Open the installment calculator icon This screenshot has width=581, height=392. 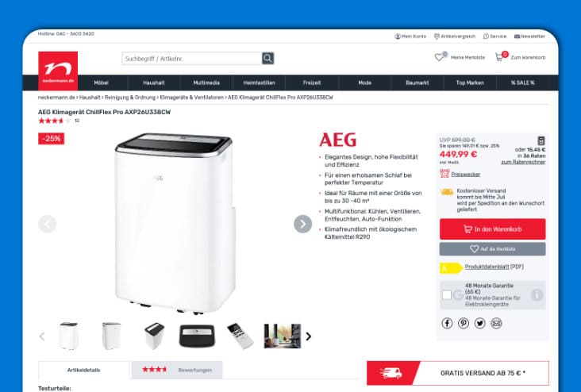pyautogui.click(x=541, y=140)
